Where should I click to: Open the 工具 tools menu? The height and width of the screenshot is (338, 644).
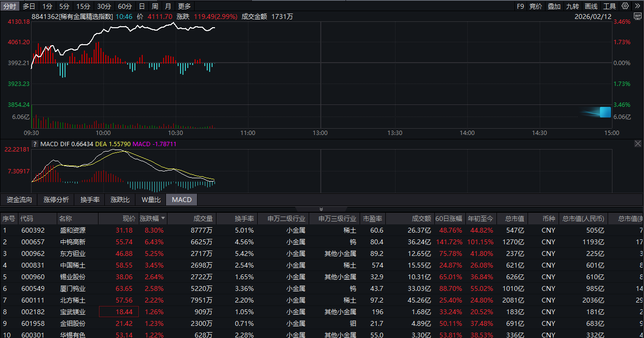609,6
